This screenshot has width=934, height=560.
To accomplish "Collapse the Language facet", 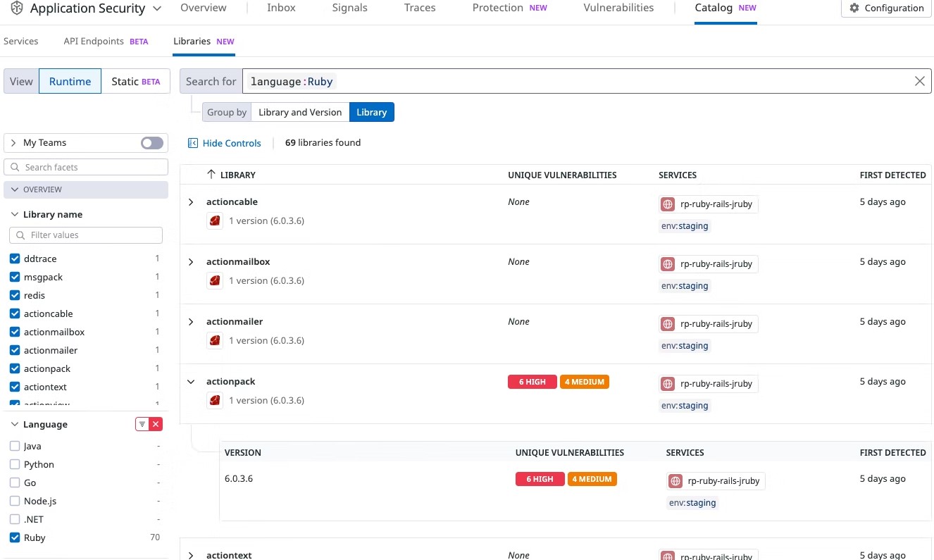I will pyautogui.click(x=14, y=424).
